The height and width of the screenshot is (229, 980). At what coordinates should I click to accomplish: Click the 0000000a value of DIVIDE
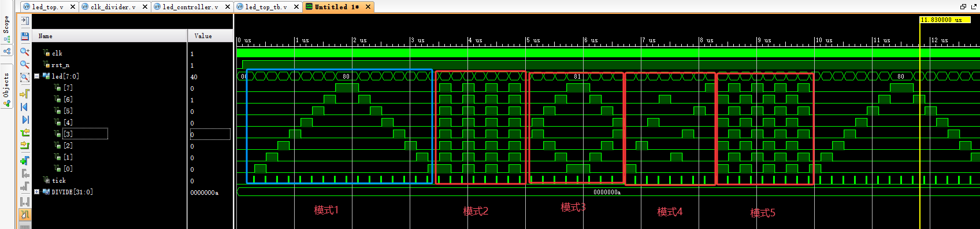tap(204, 193)
